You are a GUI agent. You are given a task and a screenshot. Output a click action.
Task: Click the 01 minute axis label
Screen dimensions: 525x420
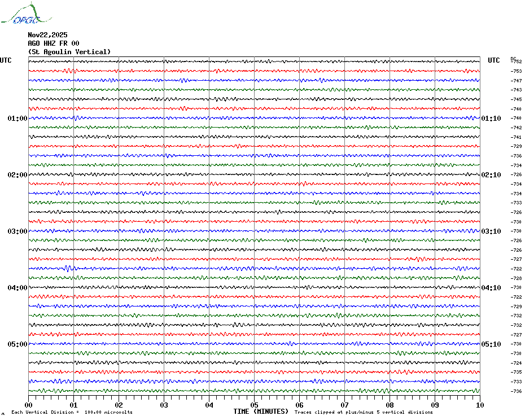pyautogui.click(x=73, y=405)
